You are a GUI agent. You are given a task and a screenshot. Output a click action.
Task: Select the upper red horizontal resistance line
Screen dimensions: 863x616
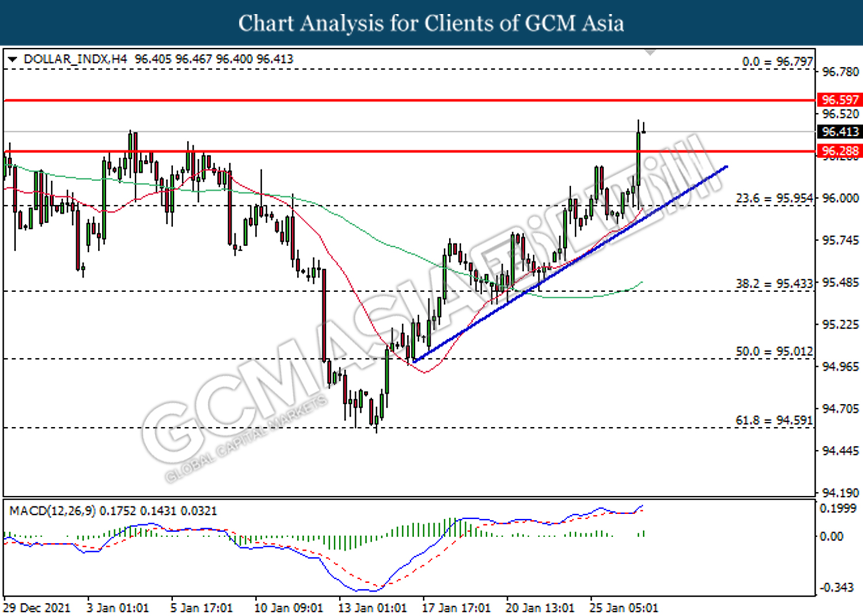[409, 101]
